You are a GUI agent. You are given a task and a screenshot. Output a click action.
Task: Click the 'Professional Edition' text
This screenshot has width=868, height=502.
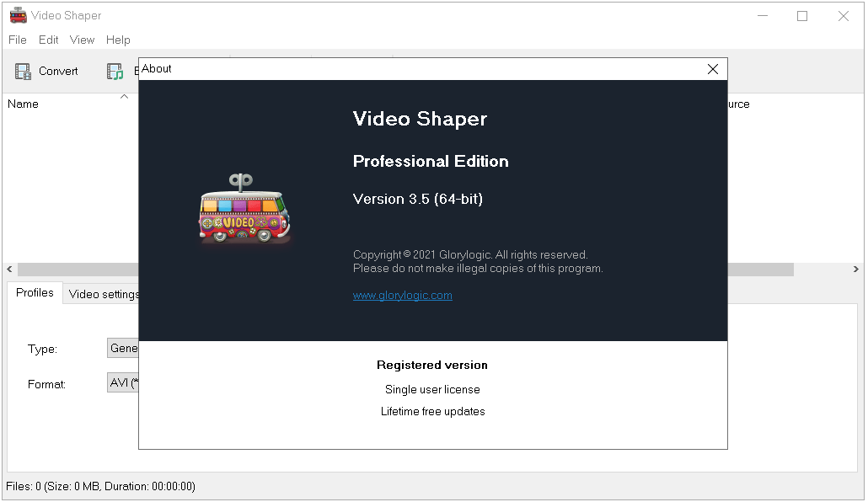pos(431,161)
